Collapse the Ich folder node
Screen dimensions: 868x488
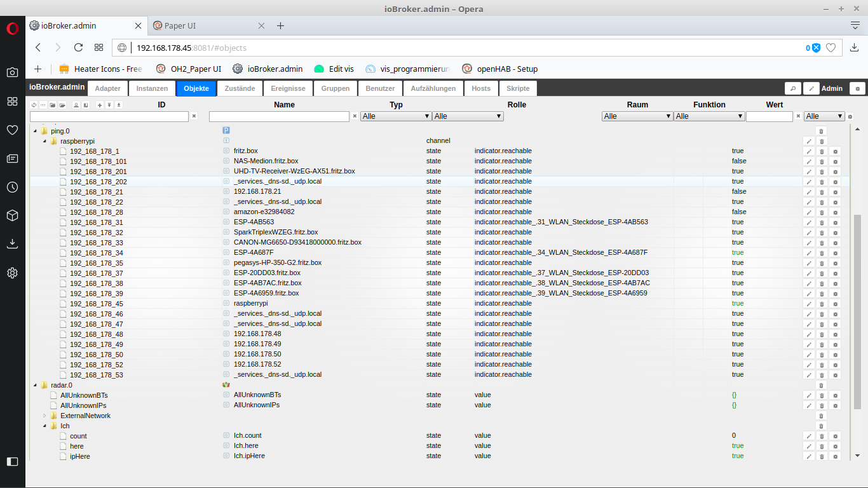click(45, 426)
